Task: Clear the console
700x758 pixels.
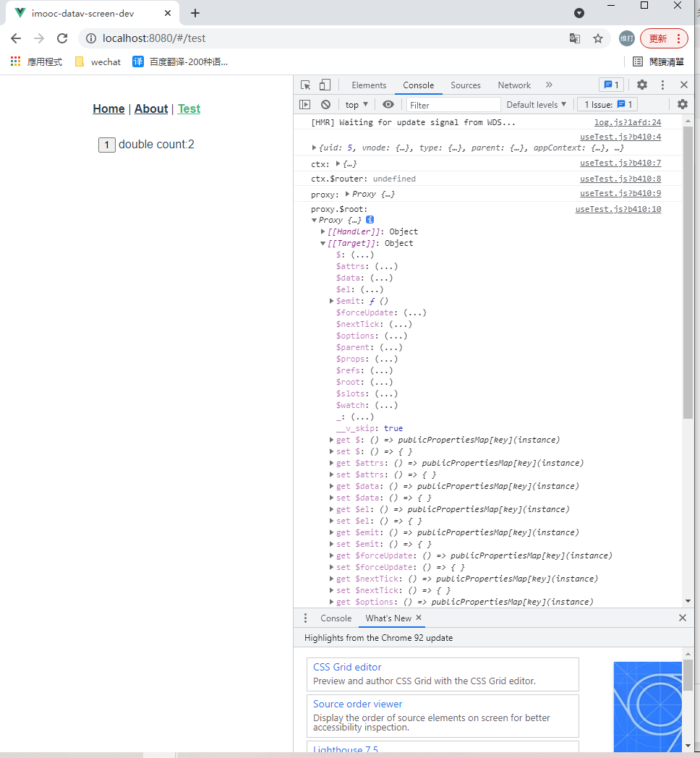Action: point(326,104)
